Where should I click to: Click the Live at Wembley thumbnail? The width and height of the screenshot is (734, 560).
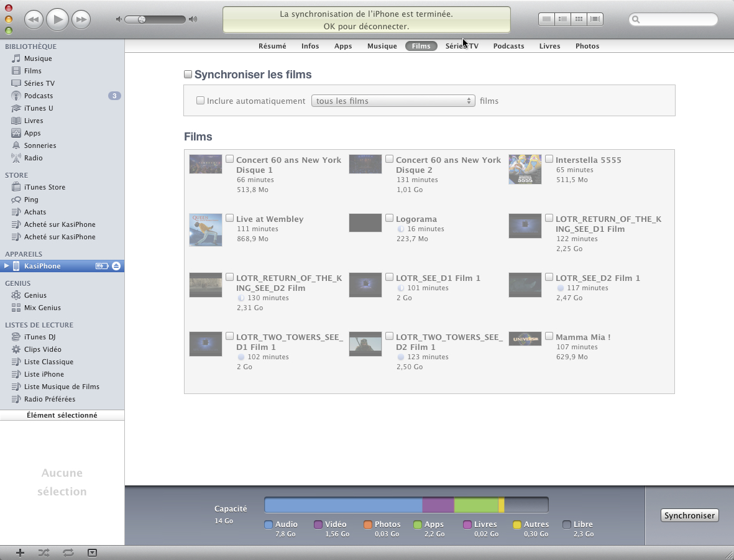[x=206, y=230]
